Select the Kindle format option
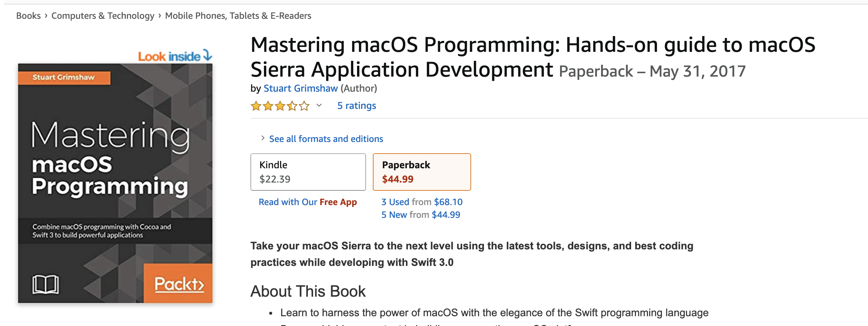Screen dimensions: 868x326 [308, 172]
